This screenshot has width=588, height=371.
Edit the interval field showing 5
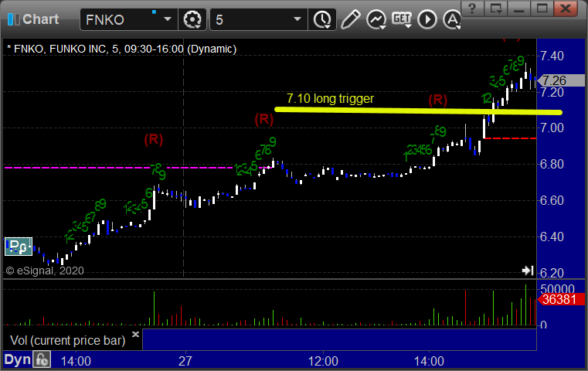tap(251, 19)
